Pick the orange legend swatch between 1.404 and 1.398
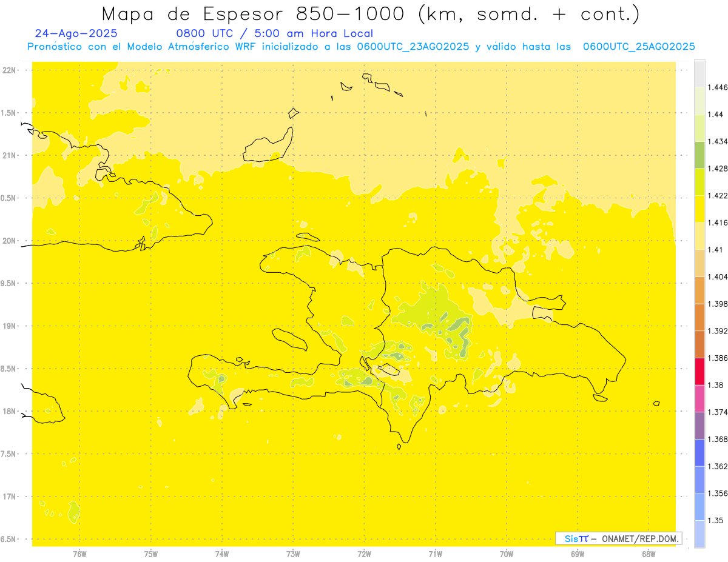Screen dimensions: 728x562 point(699,290)
